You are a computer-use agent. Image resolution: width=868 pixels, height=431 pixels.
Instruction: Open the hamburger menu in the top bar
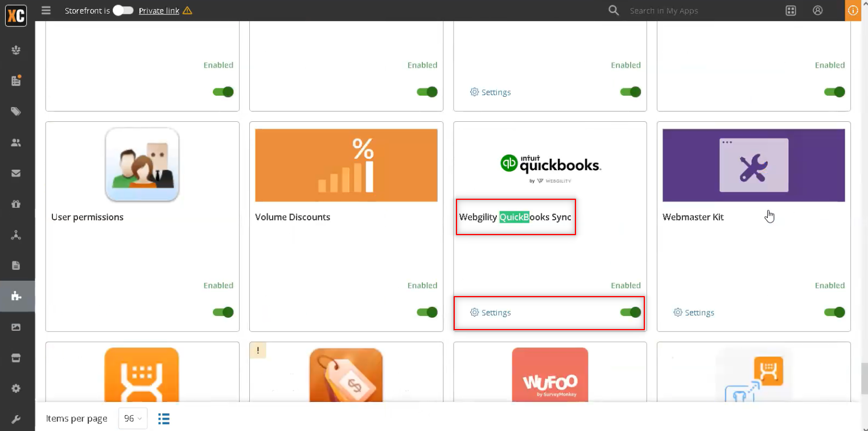coord(46,10)
